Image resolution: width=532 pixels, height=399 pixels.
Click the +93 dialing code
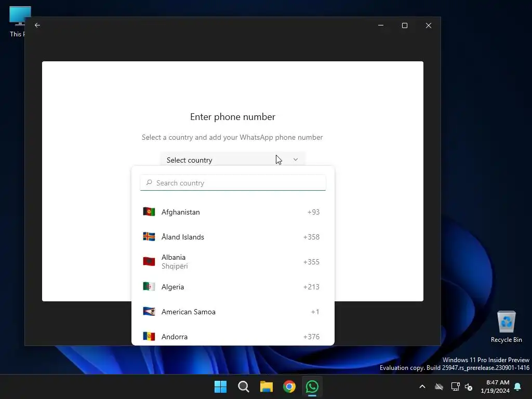click(313, 212)
